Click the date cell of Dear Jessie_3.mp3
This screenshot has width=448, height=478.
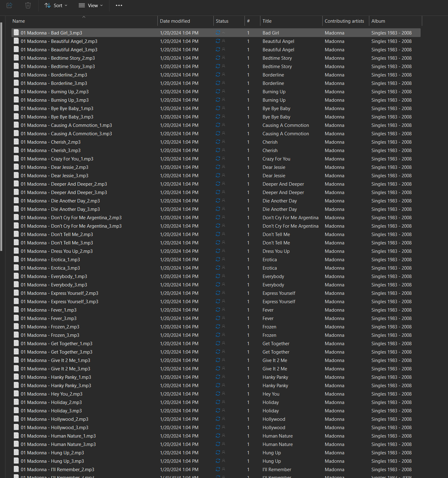[179, 175]
